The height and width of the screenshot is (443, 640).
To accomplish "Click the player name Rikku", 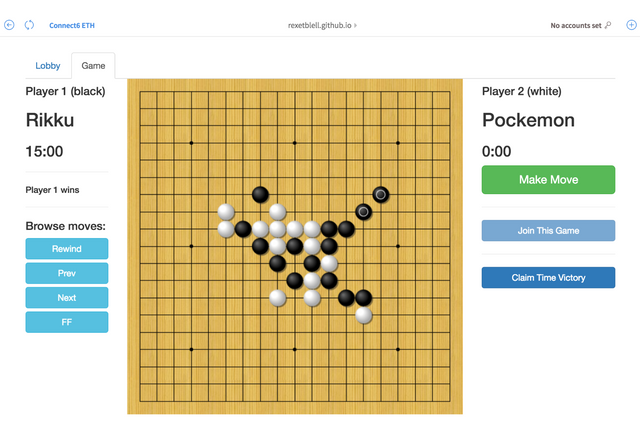I will (x=50, y=120).
